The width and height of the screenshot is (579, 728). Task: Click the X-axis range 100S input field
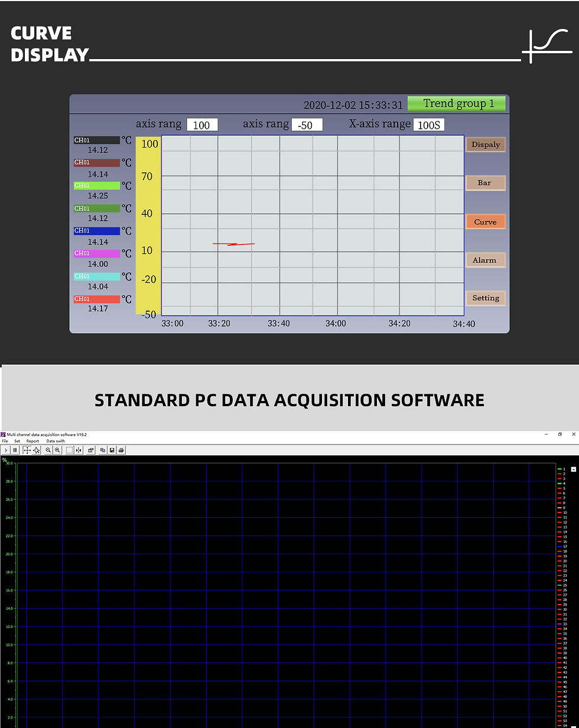[x=429, y=125]
